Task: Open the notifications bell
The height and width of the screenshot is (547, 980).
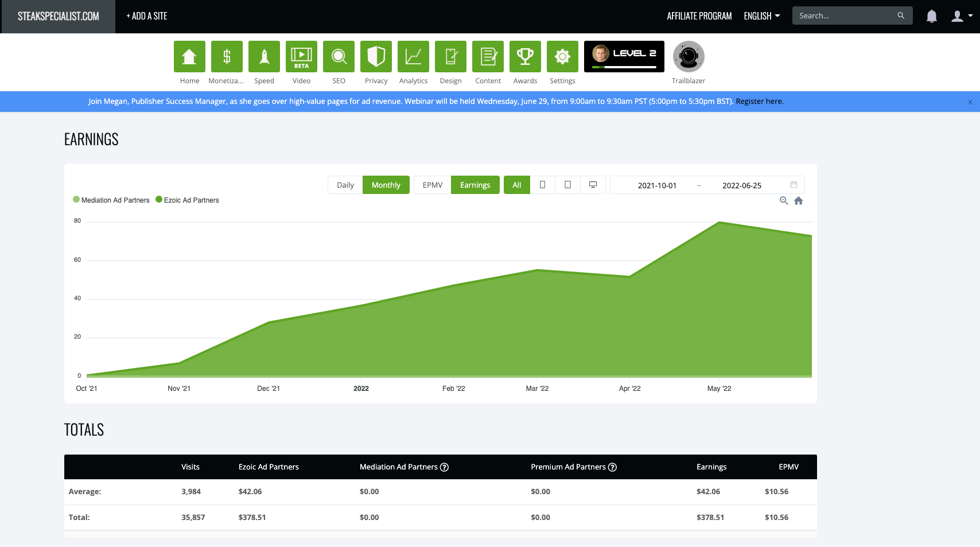Action: coord(932,16)
